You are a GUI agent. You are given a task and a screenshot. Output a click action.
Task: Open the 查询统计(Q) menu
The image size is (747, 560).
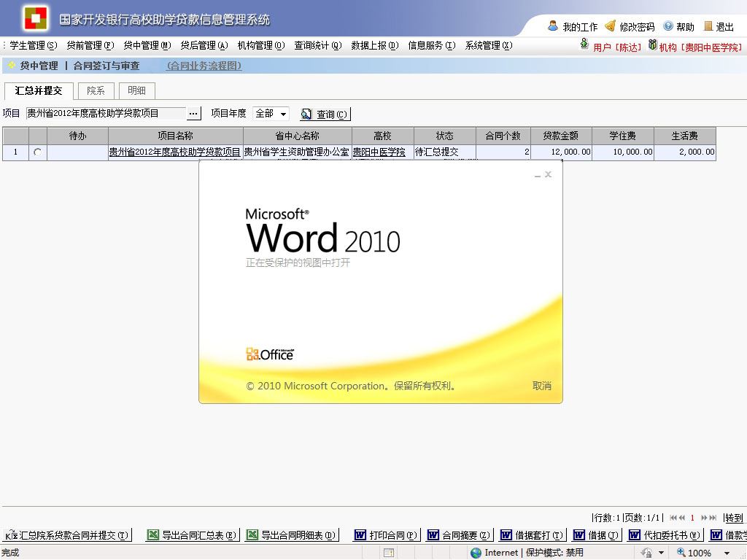(318, 45)
